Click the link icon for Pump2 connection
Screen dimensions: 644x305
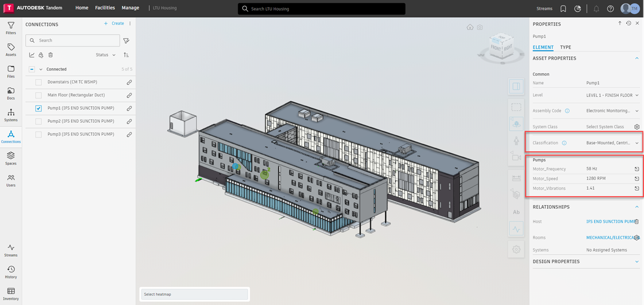(x=129, y=121)
